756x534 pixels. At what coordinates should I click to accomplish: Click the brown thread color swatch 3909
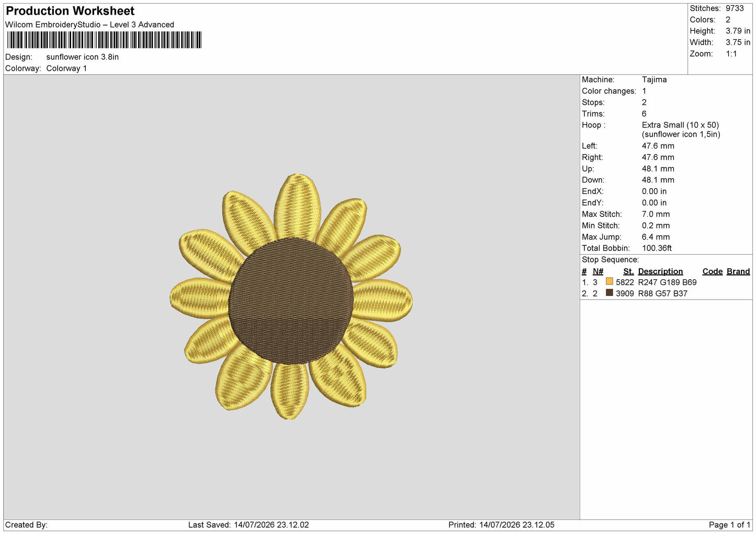point(610,293)
